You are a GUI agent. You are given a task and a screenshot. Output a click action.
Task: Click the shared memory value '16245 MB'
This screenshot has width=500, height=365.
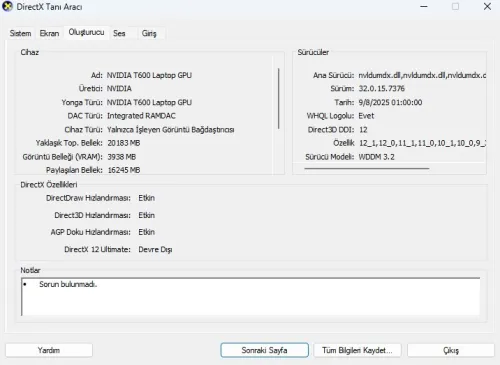coord(124,170)
